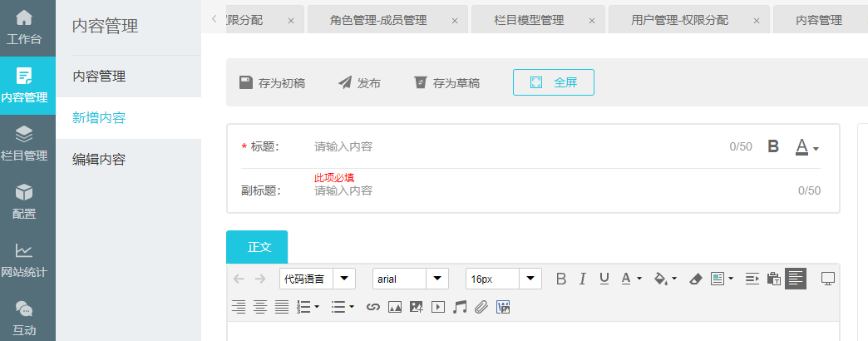Open the 工作台 dashboard in sidebar
The width and height of the screenshot is (868, 341).
25,27
